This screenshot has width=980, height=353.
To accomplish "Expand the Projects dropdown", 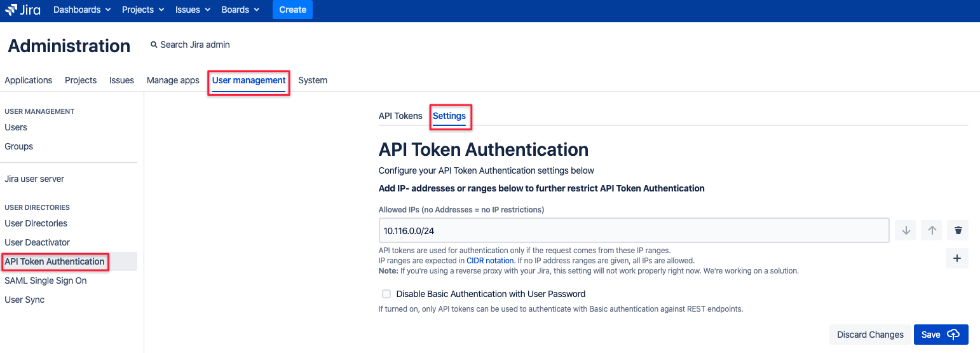I will click(143, 10).
